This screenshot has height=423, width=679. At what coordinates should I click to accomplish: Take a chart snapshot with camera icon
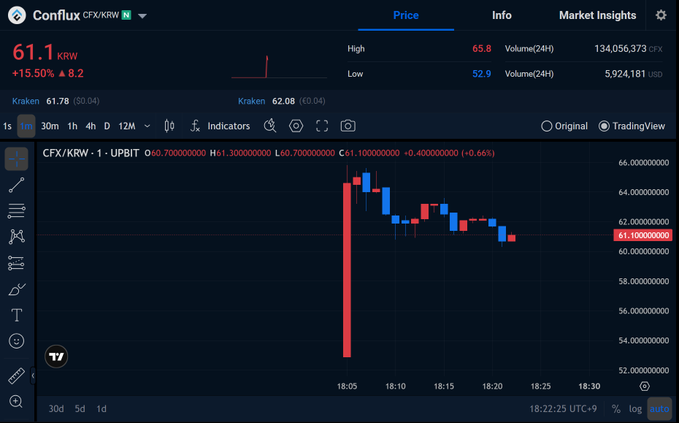click(x=348, y=126)
